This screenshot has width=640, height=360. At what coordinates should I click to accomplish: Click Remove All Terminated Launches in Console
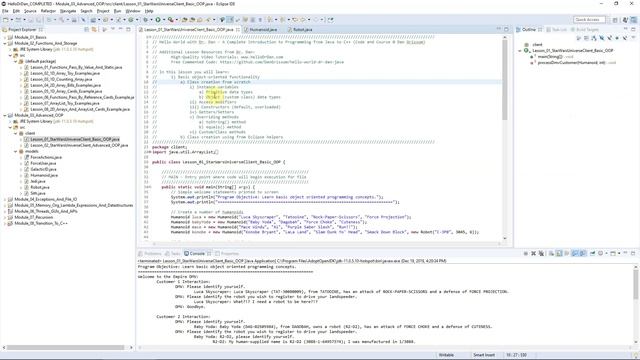point(541,253)
